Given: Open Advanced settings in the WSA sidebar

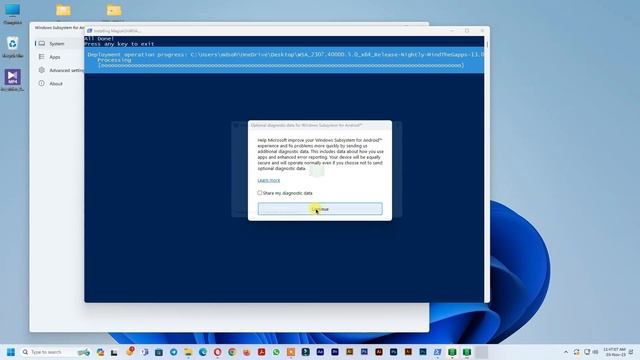Looking at the screenshot, I should coord(66,70).
